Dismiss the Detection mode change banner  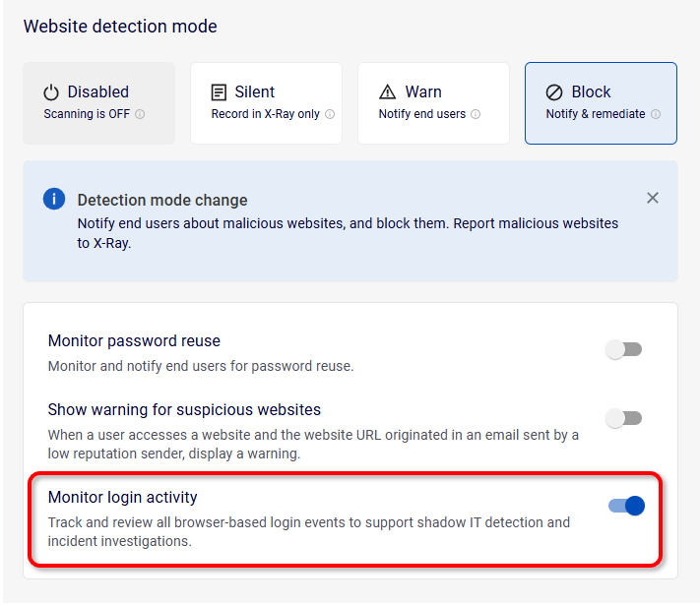[x=653, y=198]
